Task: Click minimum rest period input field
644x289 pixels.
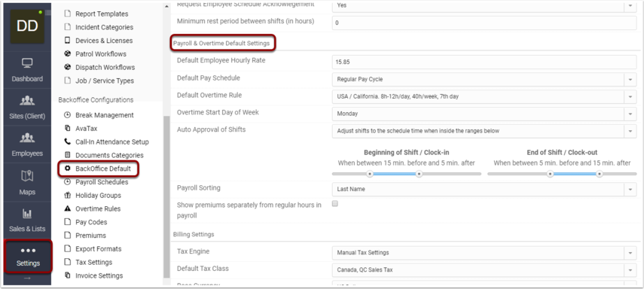Action: [x=484, y=23]
